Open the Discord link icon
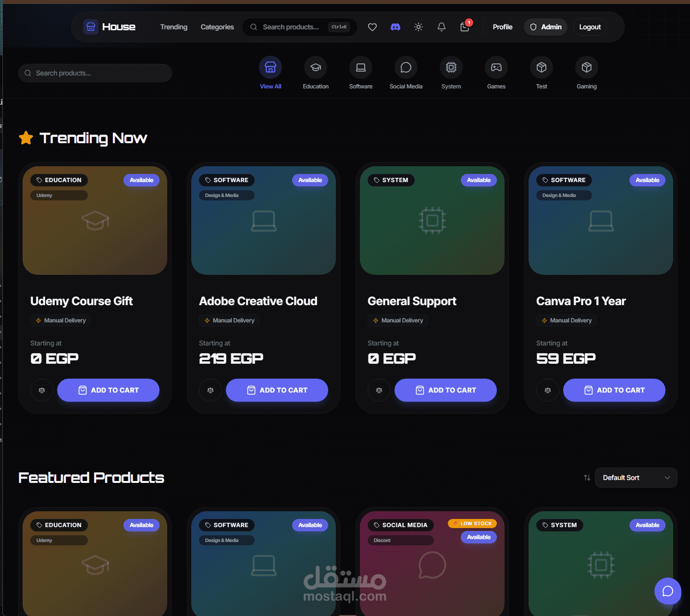 click(x=395, y=27)
